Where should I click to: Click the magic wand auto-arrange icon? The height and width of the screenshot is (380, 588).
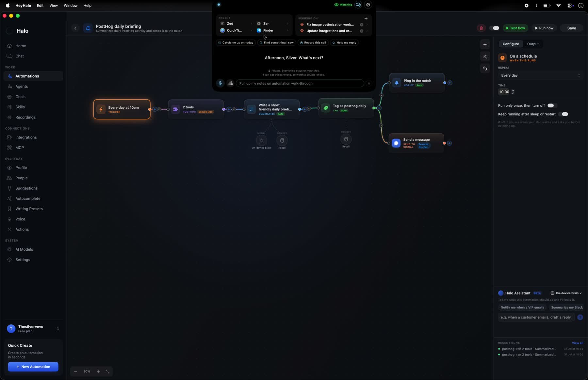[485, 57]
